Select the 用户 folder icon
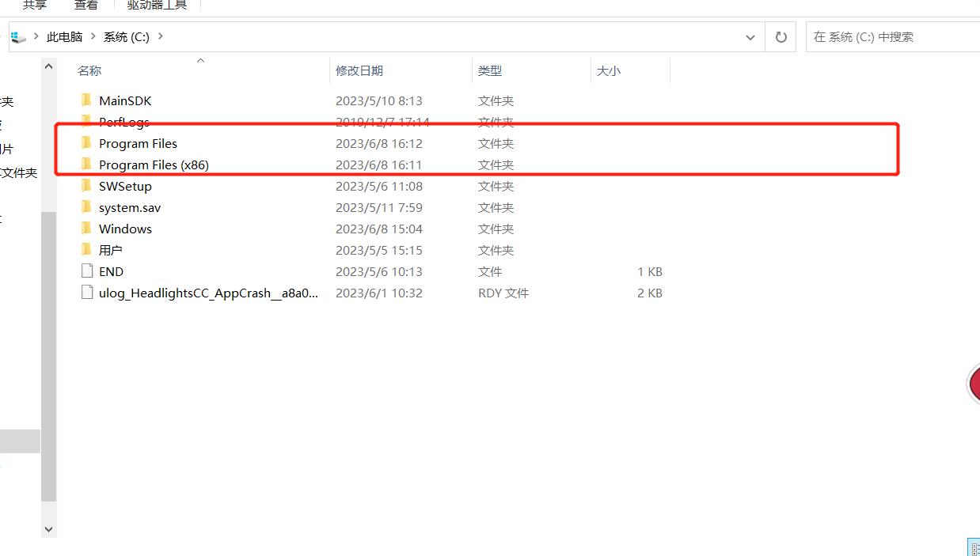Viewport: 980px width, 556px height. 86,250
